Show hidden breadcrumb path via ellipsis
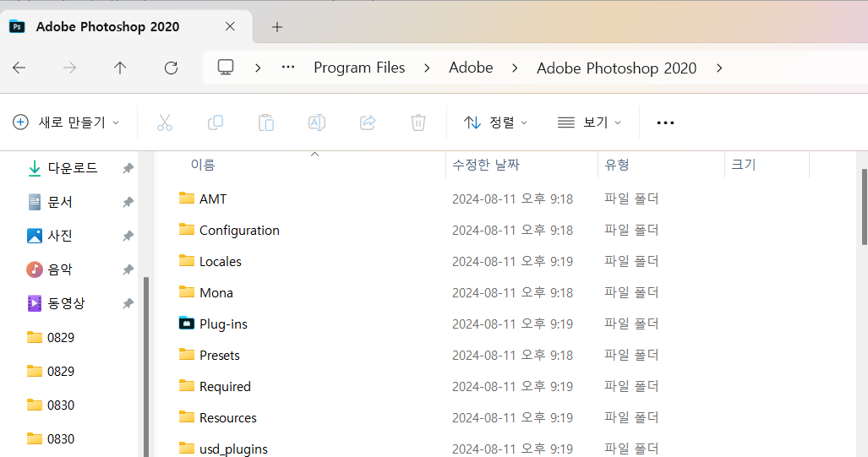868x457 pixels. coord(288,68)
